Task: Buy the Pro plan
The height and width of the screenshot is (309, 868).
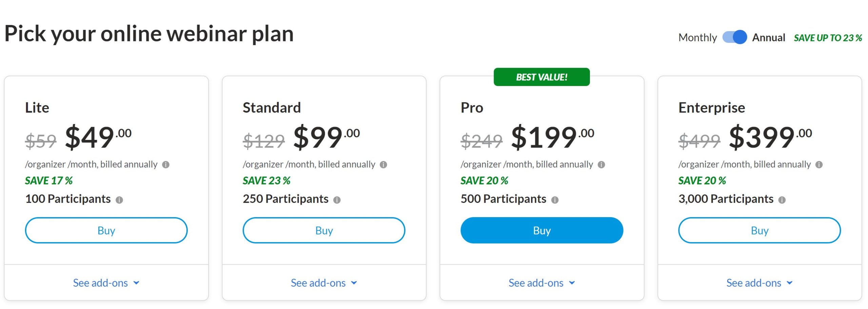Action: pos(541,230)
